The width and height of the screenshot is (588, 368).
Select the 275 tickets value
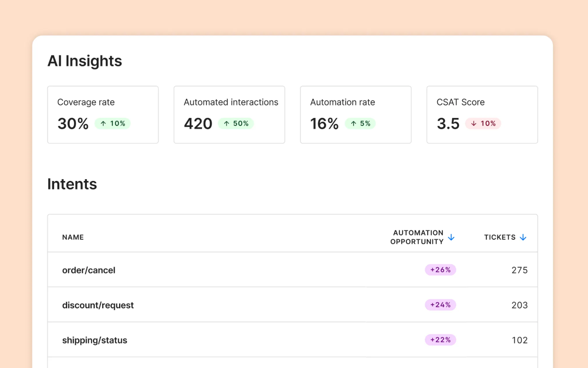(520, 270)
